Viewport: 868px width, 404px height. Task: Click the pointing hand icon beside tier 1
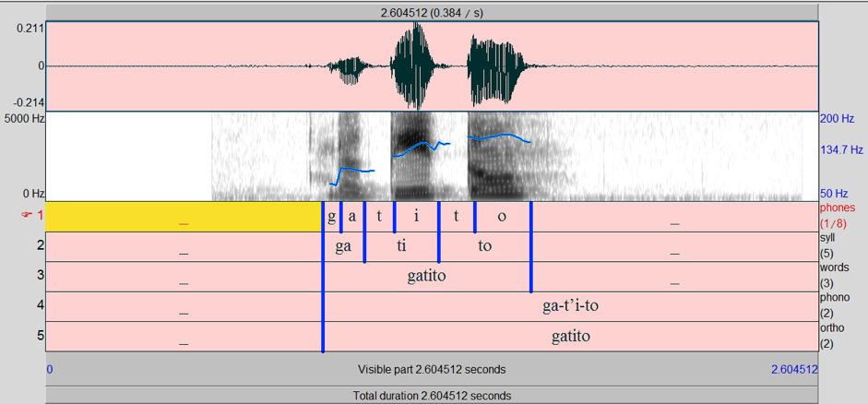pos(27,215)
